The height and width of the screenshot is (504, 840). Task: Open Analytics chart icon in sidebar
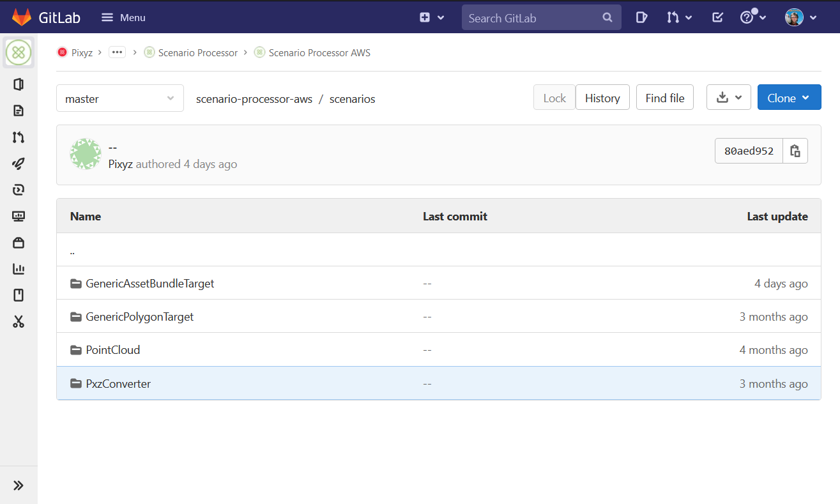pos(19,269)
